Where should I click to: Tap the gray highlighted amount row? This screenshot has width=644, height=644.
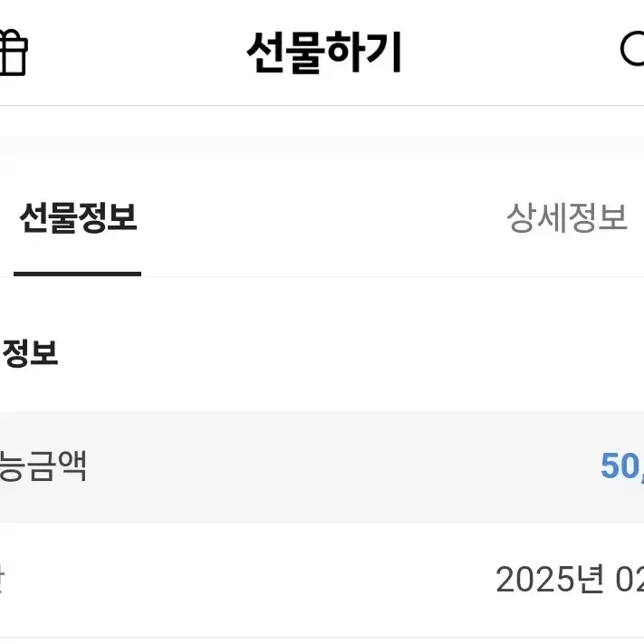coord(322,466)
